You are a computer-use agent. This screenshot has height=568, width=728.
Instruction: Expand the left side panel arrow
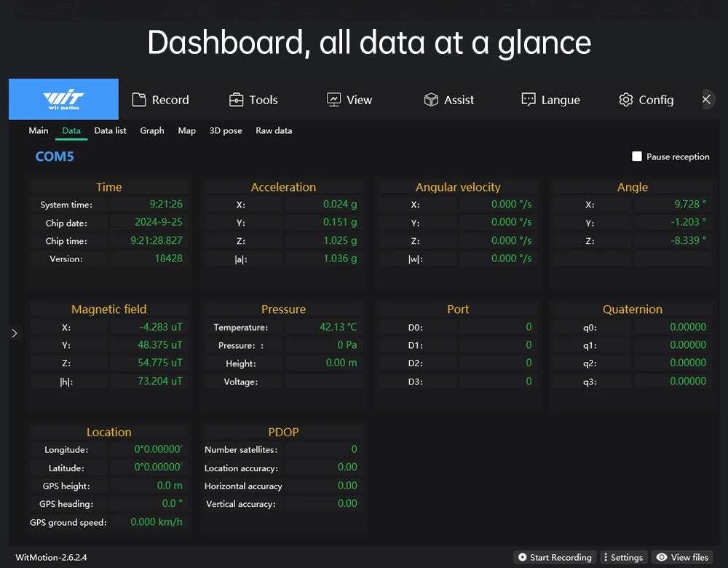tap(15, 333)
